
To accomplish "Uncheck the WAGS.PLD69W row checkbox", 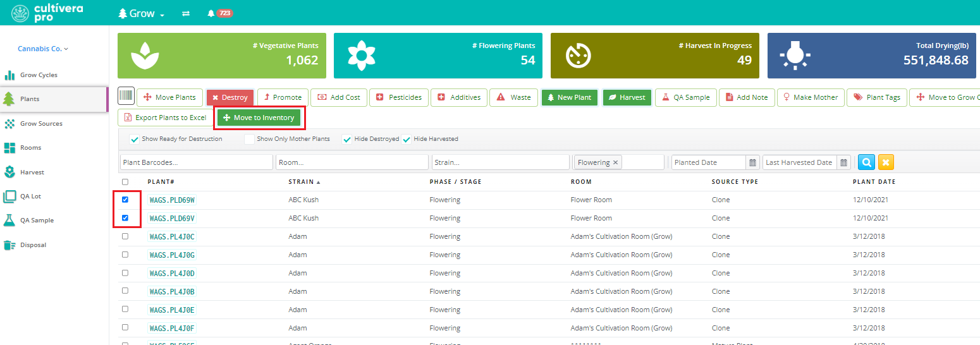I will point(125,200).
